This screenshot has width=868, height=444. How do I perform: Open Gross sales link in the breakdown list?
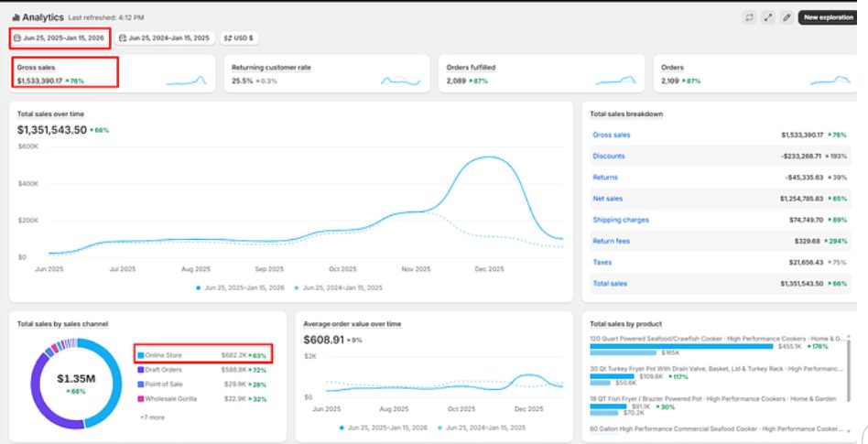[611, 135]
